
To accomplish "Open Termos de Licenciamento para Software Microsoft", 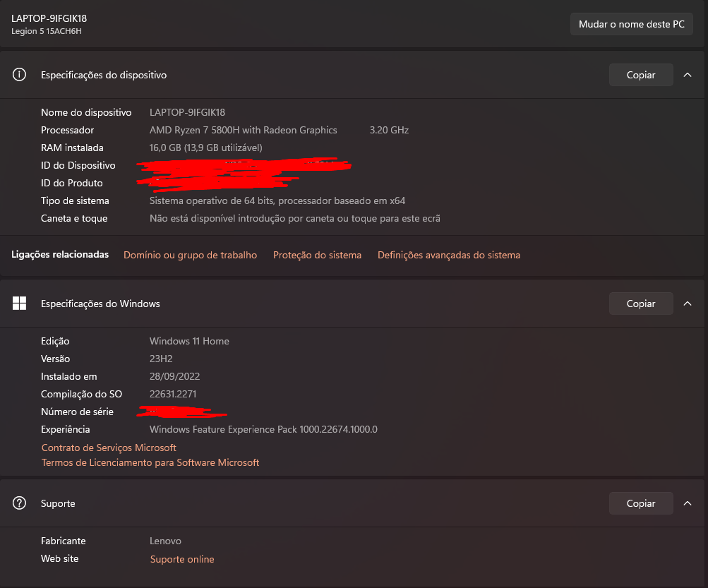I will [150, 462].
